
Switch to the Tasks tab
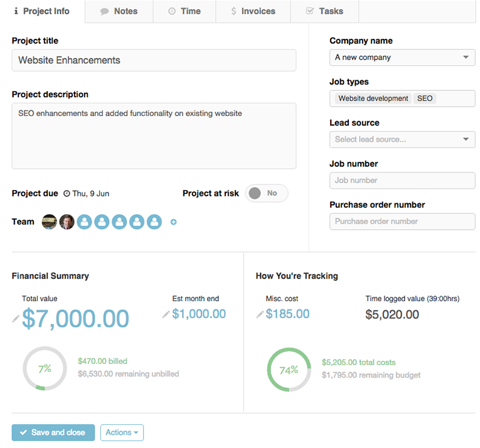[x=324, y=11]
